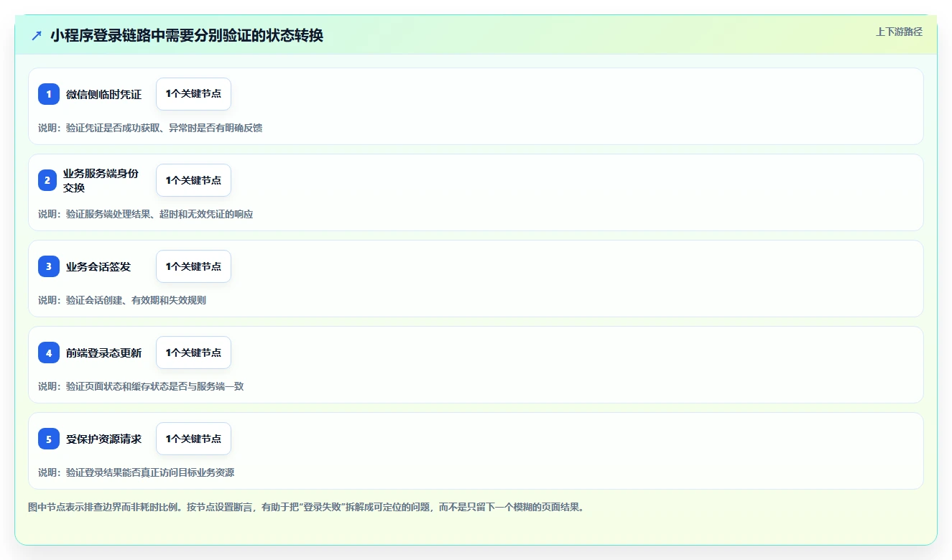
Task: Select step number 4 badge
Action: (x=49, y=353)
